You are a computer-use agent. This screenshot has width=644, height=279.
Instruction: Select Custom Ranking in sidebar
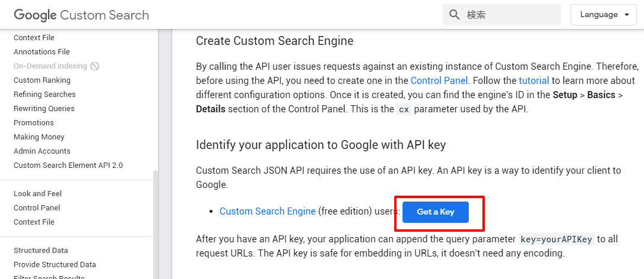42,80
